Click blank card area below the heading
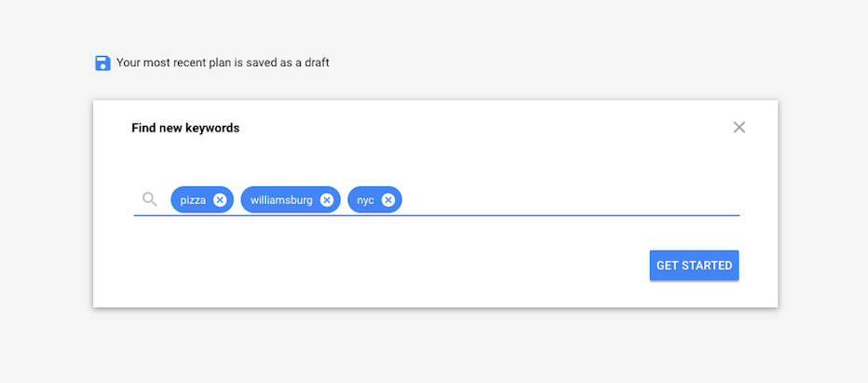The height and width of the screenshot is (383, 868). [432, 160]
